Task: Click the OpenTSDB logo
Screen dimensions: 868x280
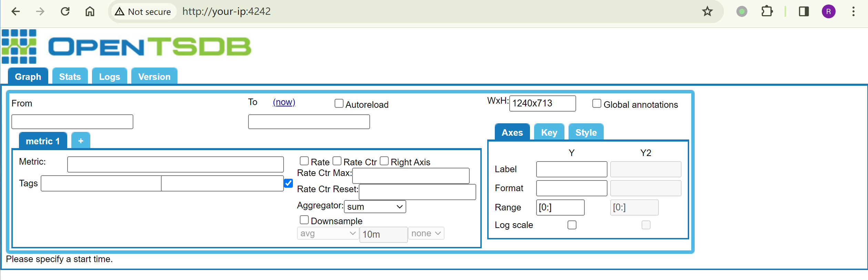Action: click(x=126, y=46)
